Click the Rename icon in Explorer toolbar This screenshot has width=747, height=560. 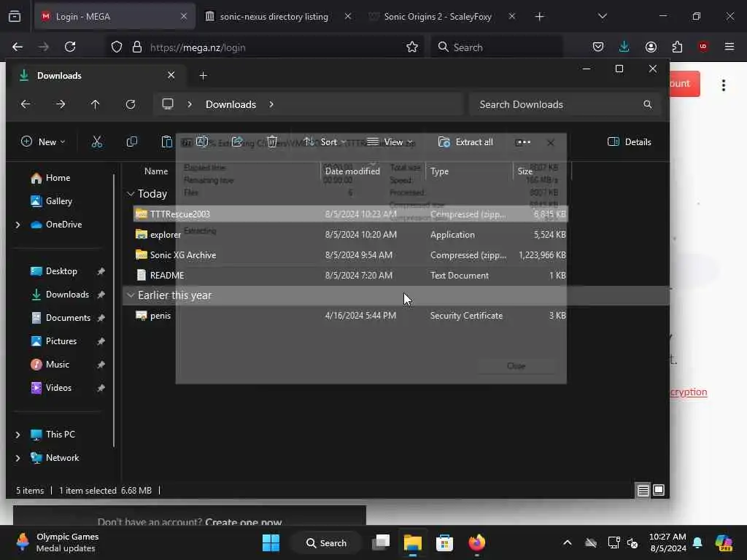click(x=202, y=142)
